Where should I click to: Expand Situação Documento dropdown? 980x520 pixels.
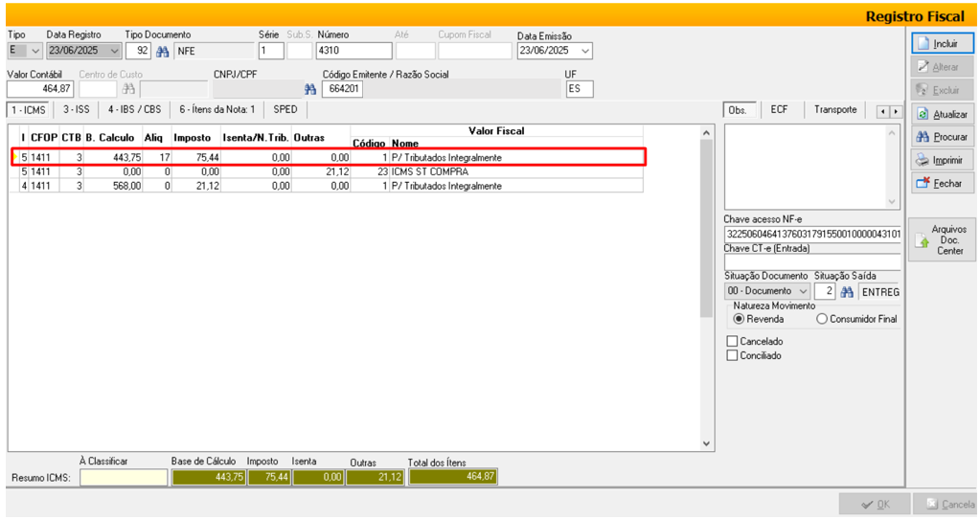pyautogui.click(x=803, y=291)
